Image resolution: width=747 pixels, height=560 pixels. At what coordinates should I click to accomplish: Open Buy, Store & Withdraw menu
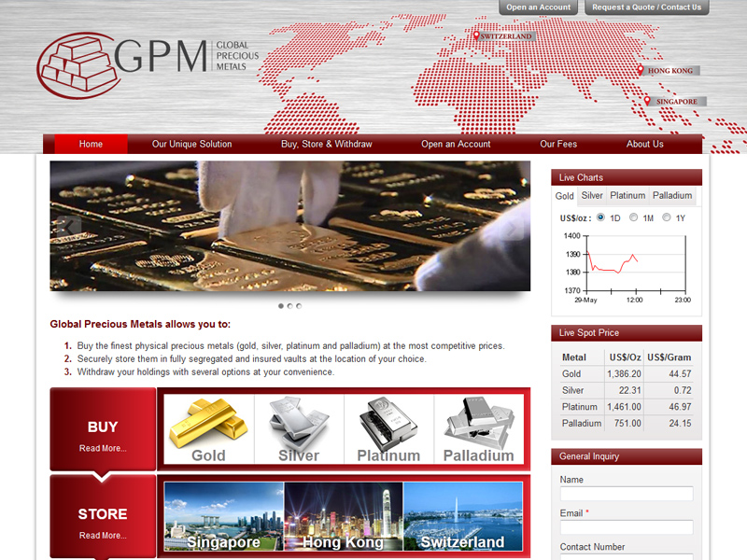pos(326,144)
